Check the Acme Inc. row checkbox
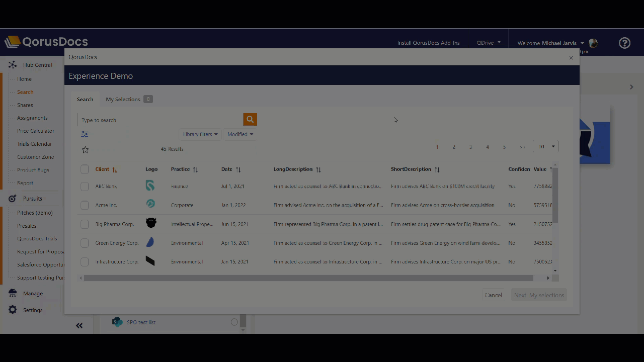Viewport: 644px width, 362px height. click(85, 205)
